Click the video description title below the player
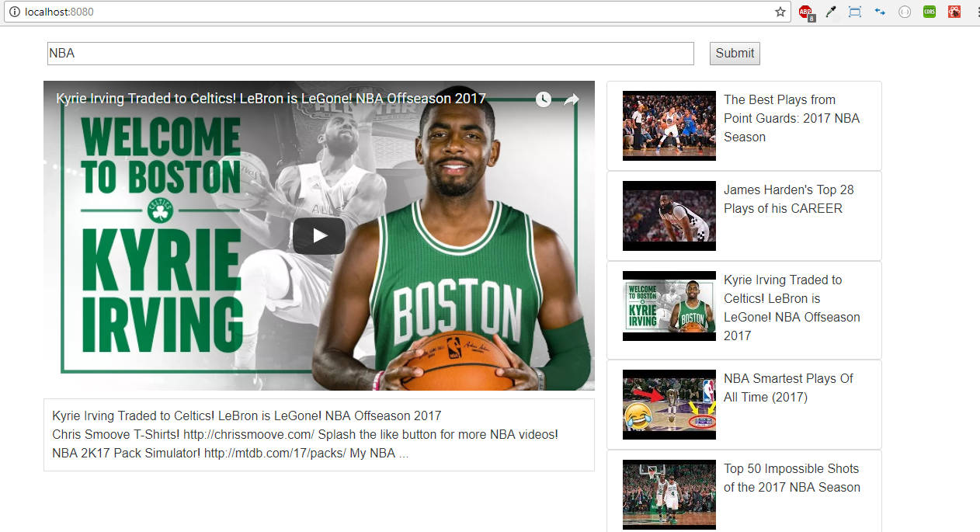Viewport: 980px width, 532px height. [246, 416]
